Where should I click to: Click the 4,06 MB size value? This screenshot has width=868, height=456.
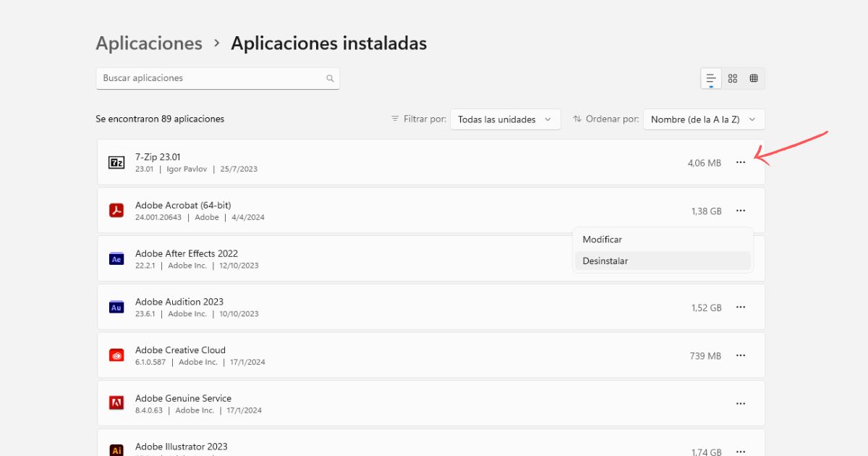tap(705, 163)
